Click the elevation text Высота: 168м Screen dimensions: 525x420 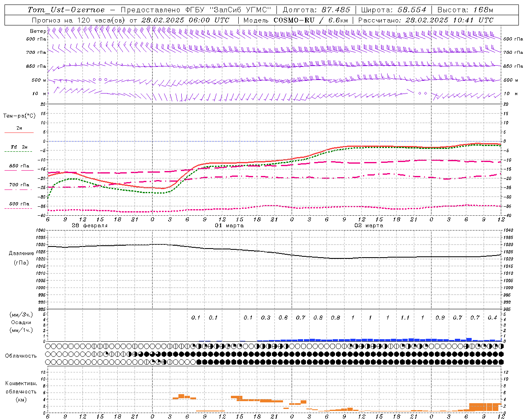[x=465, y=10]
